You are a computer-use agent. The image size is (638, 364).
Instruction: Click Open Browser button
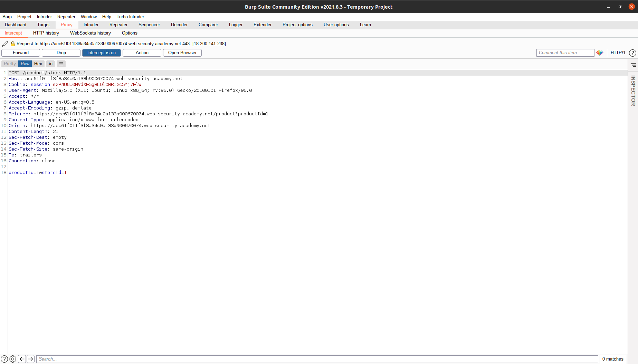(182, 53)
